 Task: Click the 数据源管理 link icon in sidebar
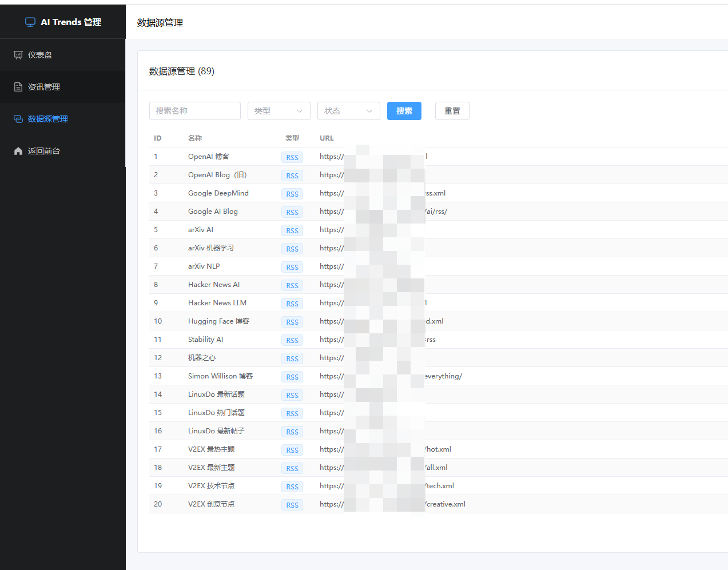(x=18, y=119)
